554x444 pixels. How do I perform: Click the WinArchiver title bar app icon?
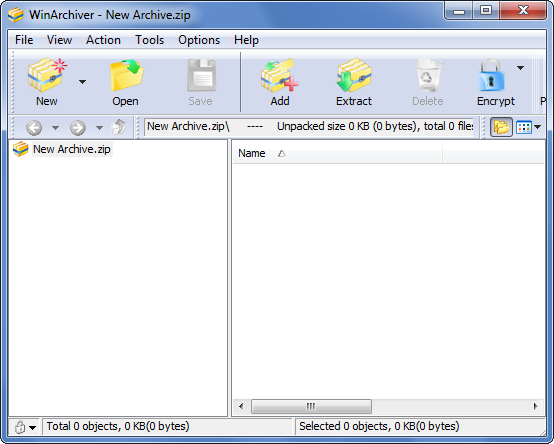coord(16,14)
